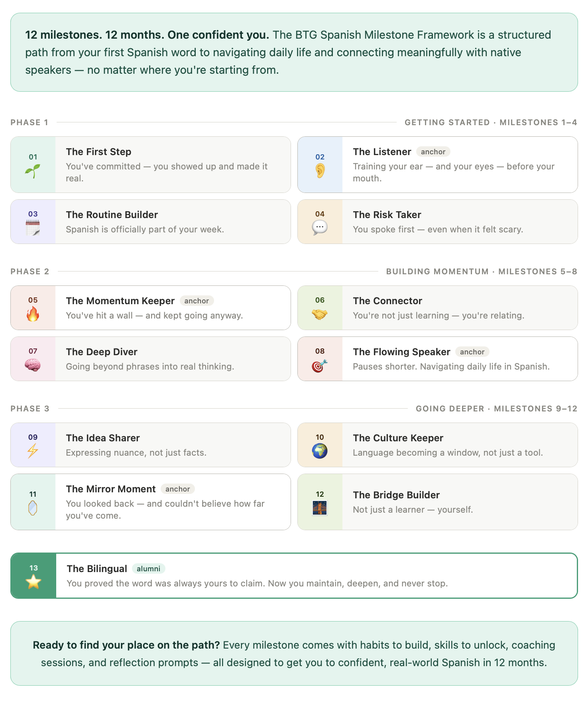This screenshot has width=588, height=710.
Task: Click the fire icon on The Momentum Keeper
Action: [x=33, y=314]
